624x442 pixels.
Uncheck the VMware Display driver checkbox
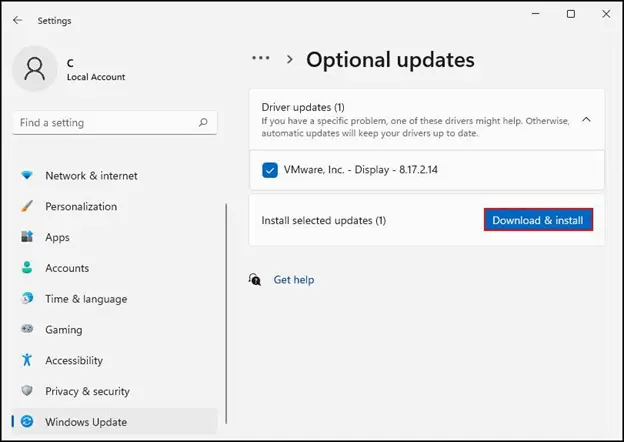pyautogui.click(x=270, y=170)
